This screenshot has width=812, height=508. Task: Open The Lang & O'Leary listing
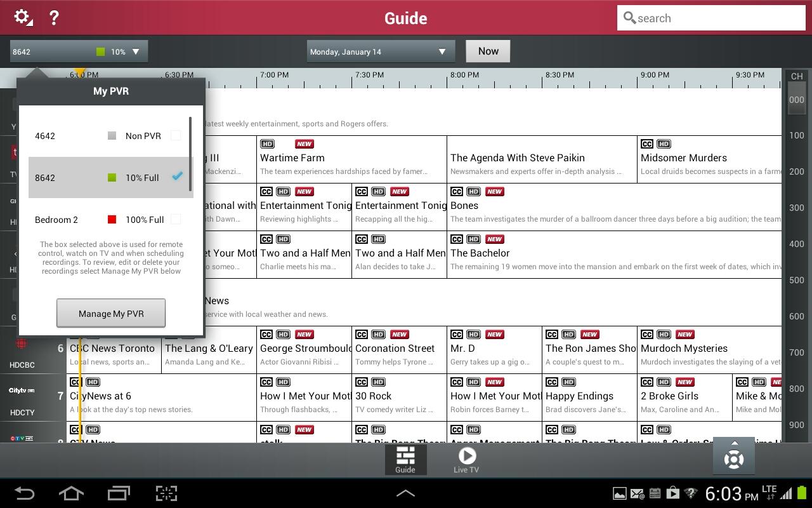point(209,350)
